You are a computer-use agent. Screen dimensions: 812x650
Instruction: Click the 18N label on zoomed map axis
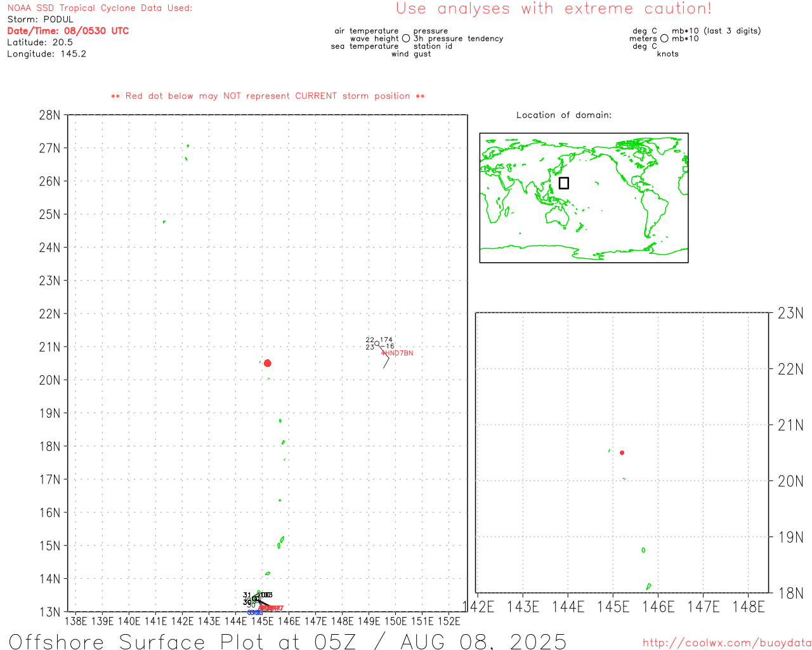(791, 593)
